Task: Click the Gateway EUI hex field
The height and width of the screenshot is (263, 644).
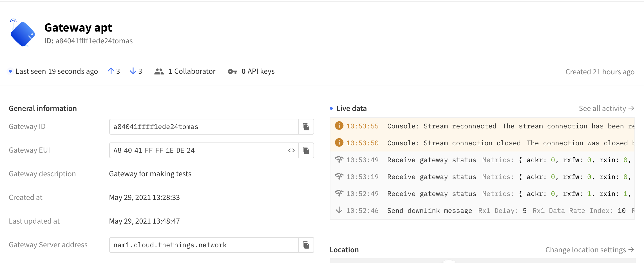Action: coord(196,150)
